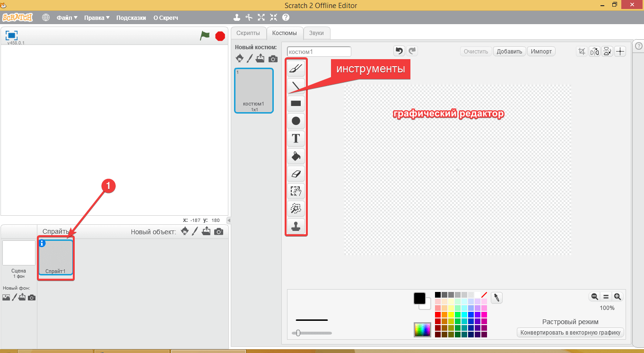Screen dimensions: 644x353
Task: Upload sprite from file
Action: 206,231
